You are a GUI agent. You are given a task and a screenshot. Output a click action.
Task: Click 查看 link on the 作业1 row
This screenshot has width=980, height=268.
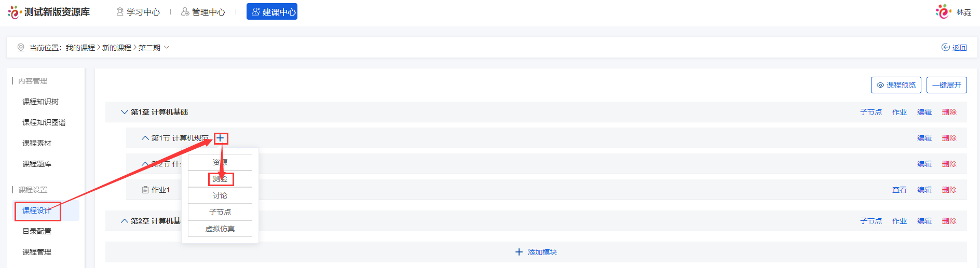(899, 190)
